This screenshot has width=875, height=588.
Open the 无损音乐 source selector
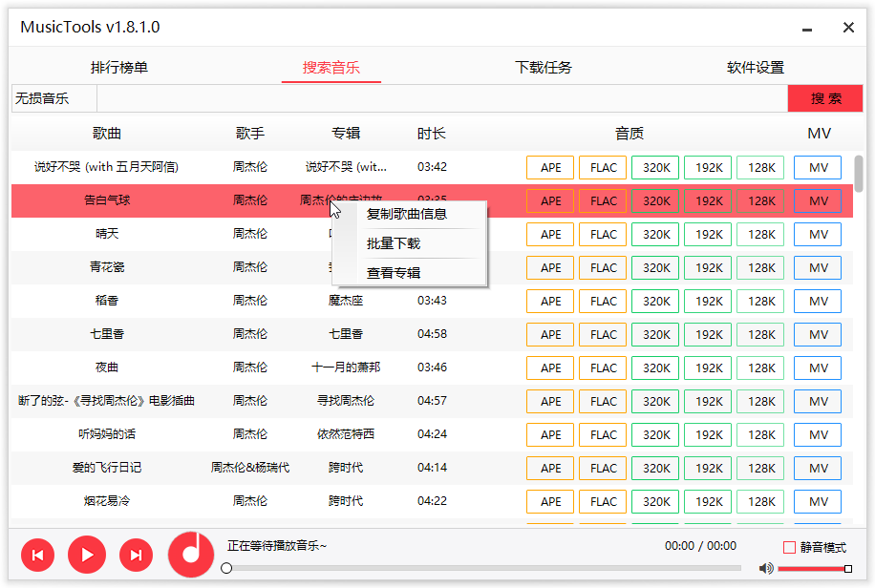[53, 97]
